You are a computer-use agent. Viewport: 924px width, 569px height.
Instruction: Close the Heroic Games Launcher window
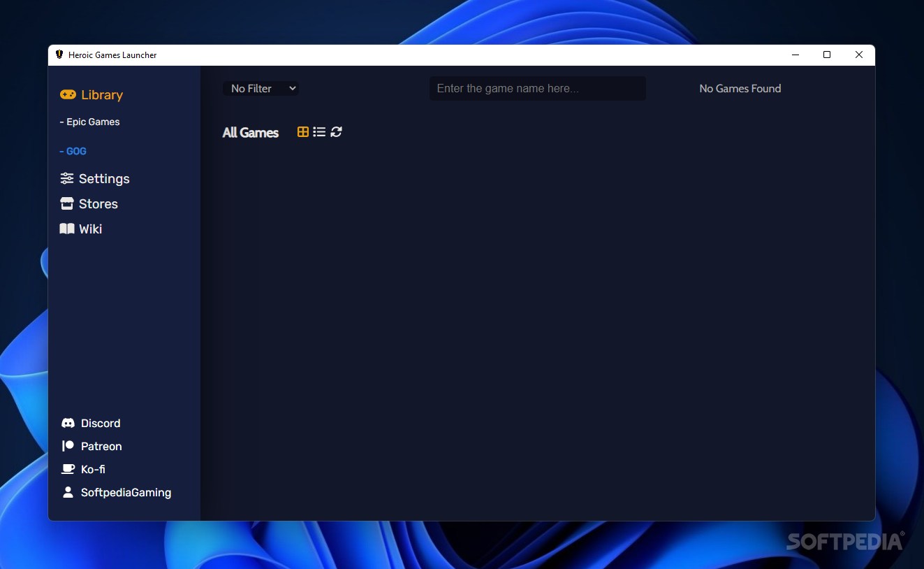point(859,55)
